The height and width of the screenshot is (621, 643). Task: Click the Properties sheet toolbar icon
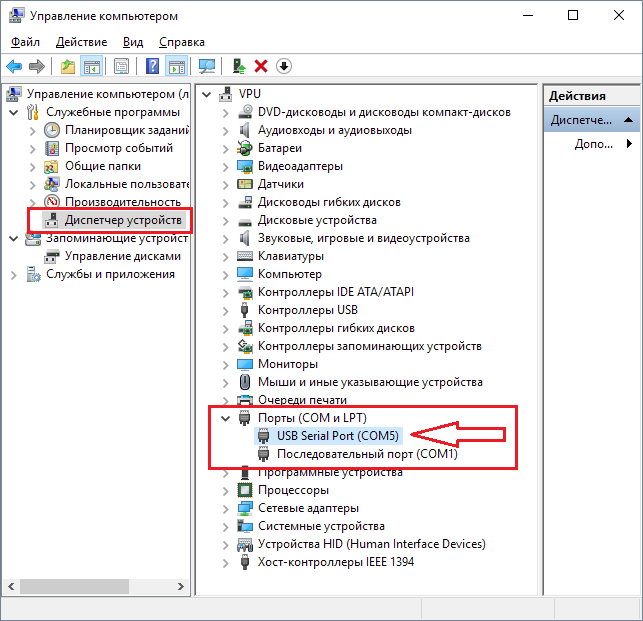coord(121,66)
